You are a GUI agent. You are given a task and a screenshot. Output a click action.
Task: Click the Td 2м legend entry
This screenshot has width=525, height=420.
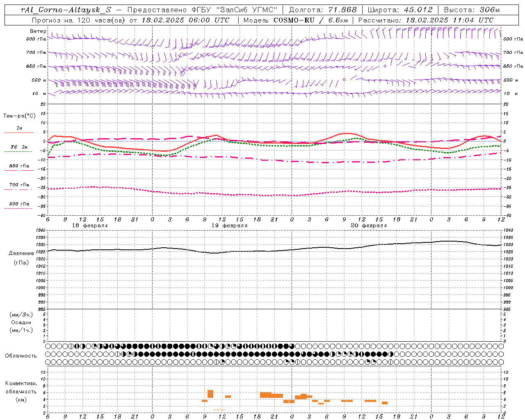click(x=19, y=147)
